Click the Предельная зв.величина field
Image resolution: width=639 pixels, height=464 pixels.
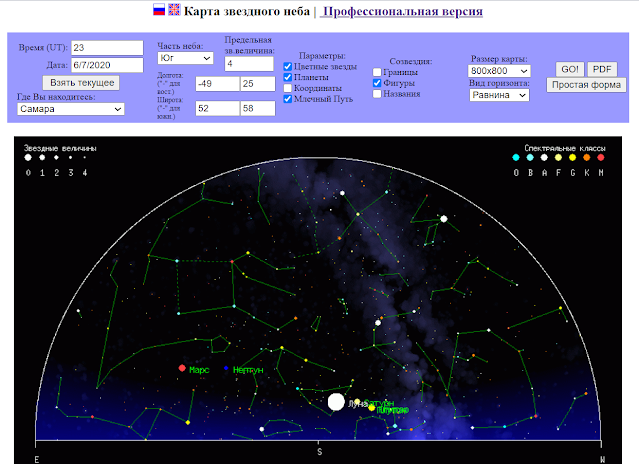(x=249, y=64)
